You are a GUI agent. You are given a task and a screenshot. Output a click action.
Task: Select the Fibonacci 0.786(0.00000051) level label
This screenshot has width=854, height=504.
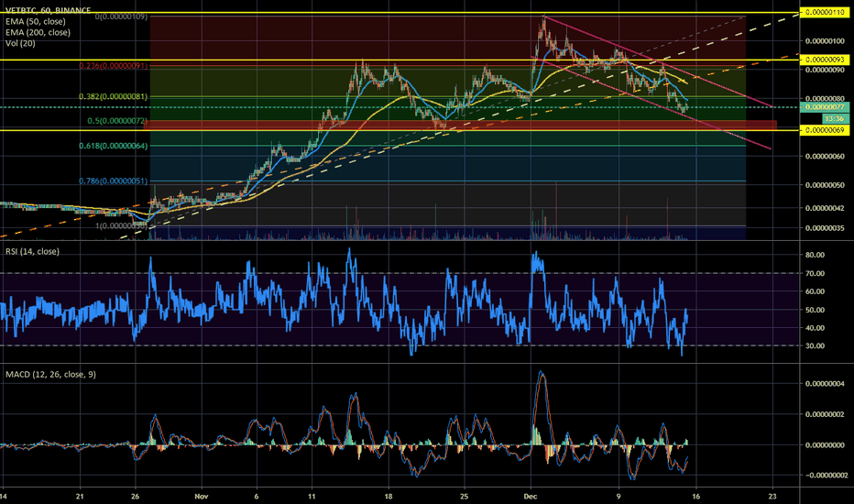point(114,181)
